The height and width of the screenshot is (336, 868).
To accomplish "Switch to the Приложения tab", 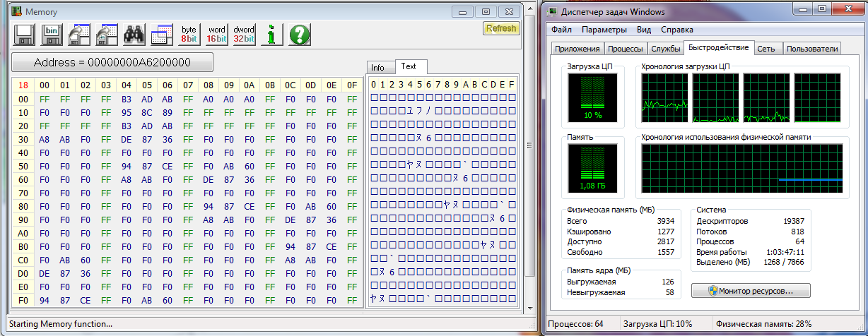I will (x=577, y=49).
